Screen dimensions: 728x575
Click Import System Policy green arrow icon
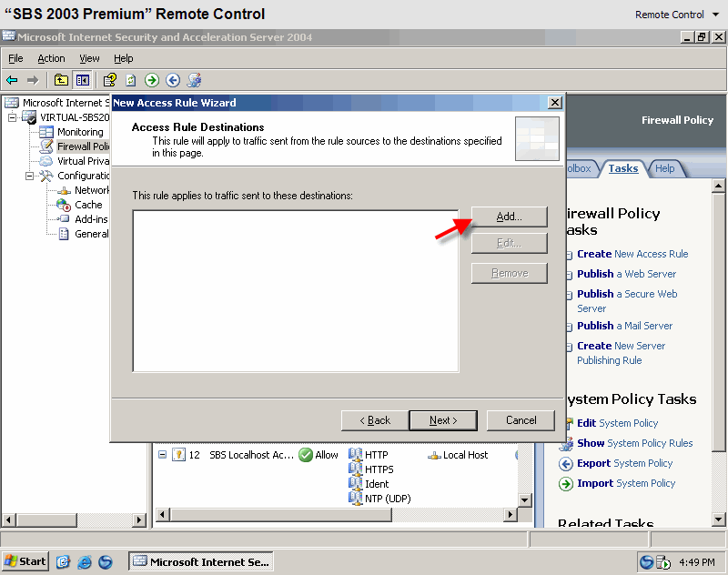[x=565, y=484]
